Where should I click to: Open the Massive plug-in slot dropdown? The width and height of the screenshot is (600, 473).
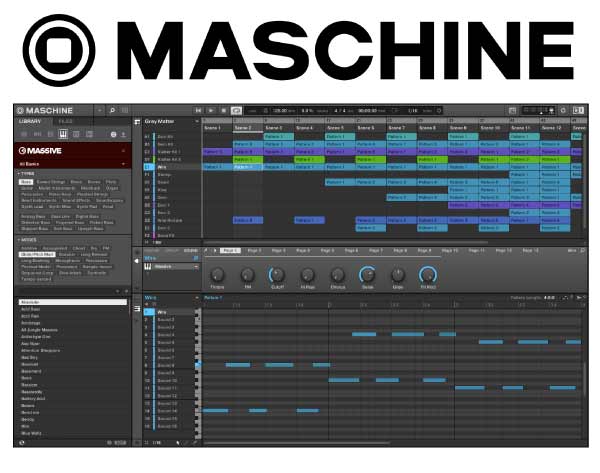pos(196,266)
